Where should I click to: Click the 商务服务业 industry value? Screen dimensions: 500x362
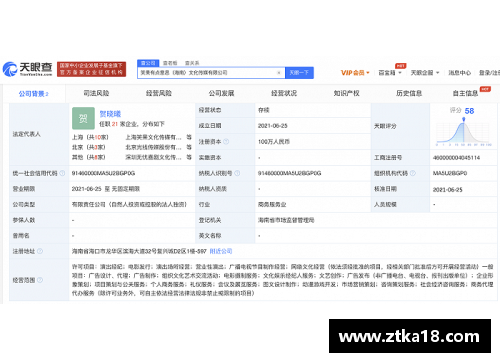point(272,205)
